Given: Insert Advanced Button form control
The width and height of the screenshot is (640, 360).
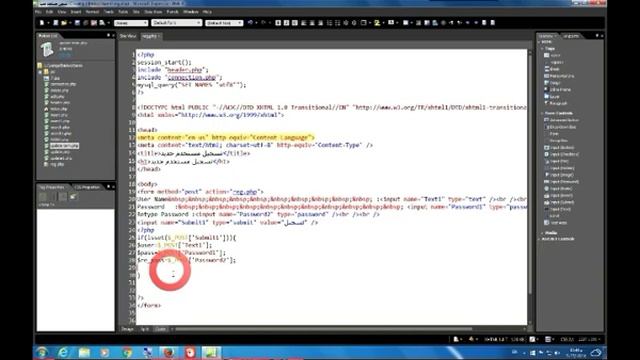Looking at the screenshot, I should coord(562,120).
